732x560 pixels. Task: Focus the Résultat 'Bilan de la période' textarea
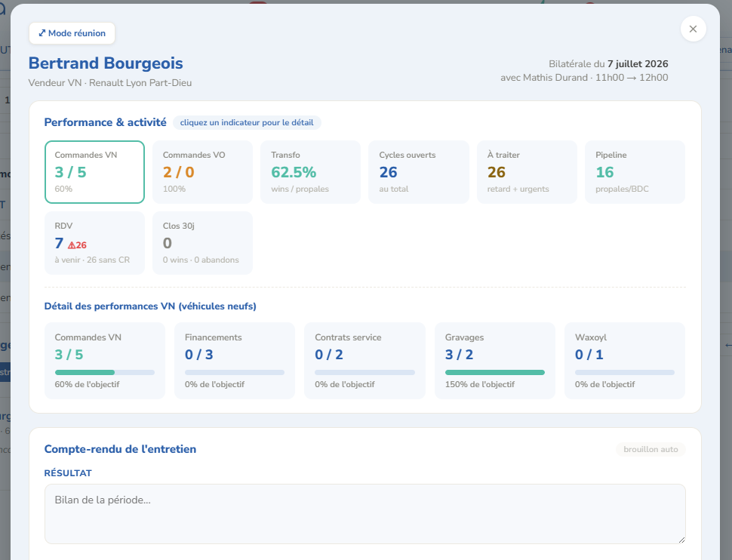coord(365,514)
